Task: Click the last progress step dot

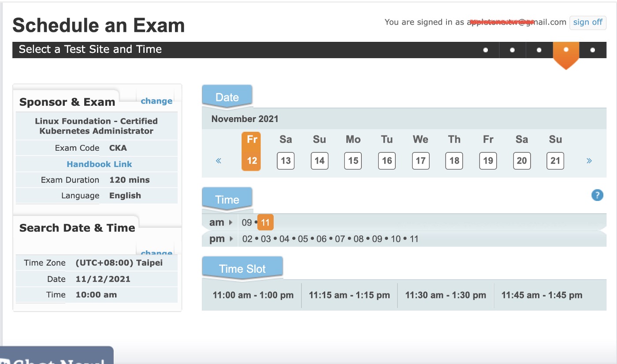Action: (592, 50)
